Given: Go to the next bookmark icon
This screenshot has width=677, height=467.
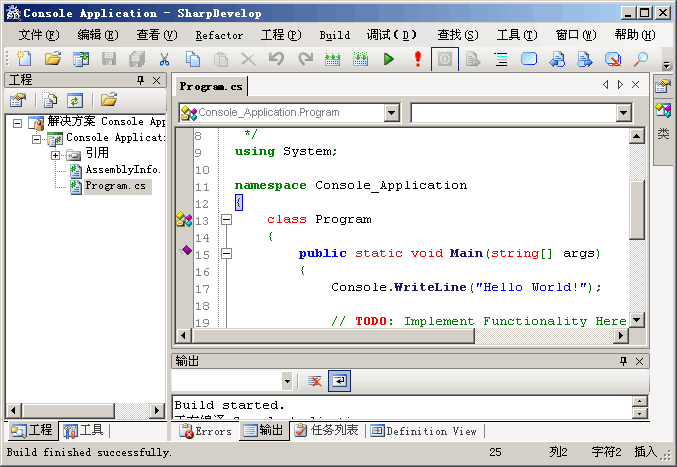Looking at the screenshot, I should (585, 59).
